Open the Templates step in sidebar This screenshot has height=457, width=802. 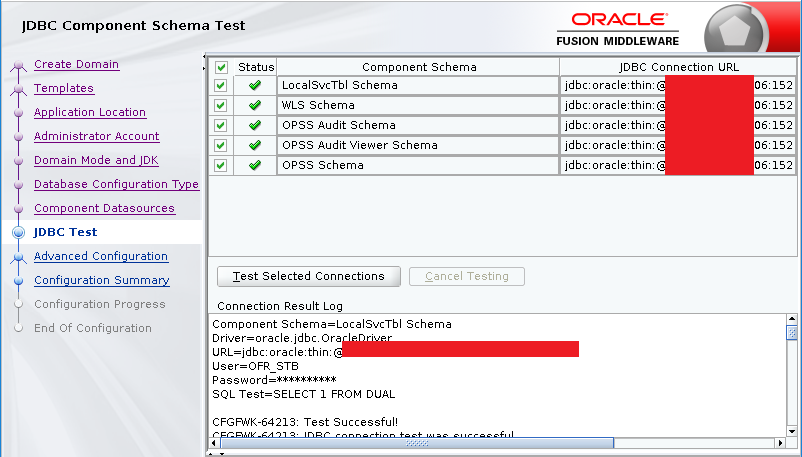tap(63, 88)
